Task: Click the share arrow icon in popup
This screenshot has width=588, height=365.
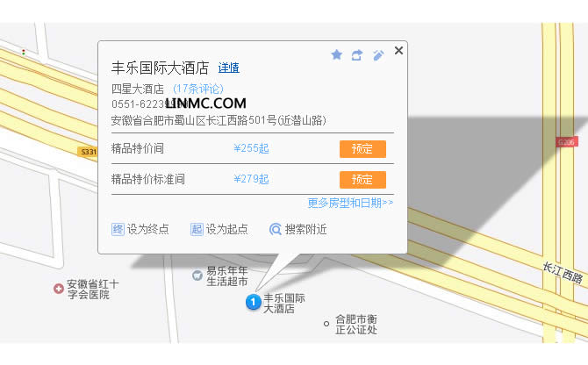Action: (x=357, y=55)
